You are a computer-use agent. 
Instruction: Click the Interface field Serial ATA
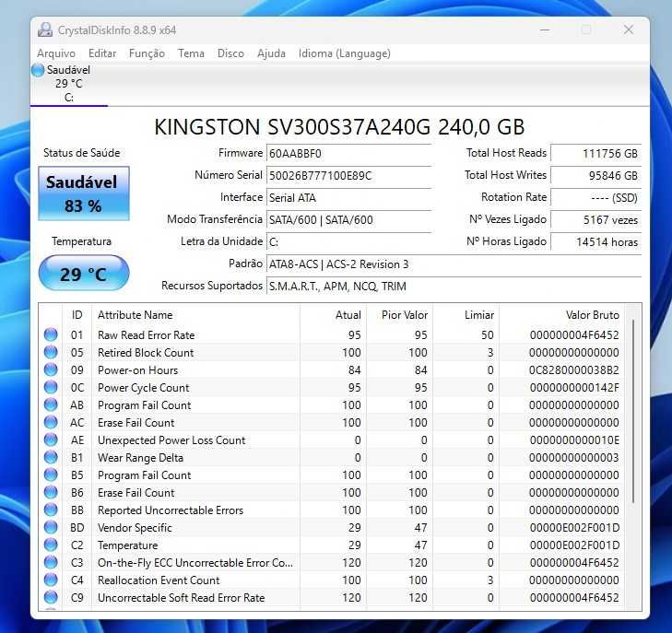[x=348, y=198]
